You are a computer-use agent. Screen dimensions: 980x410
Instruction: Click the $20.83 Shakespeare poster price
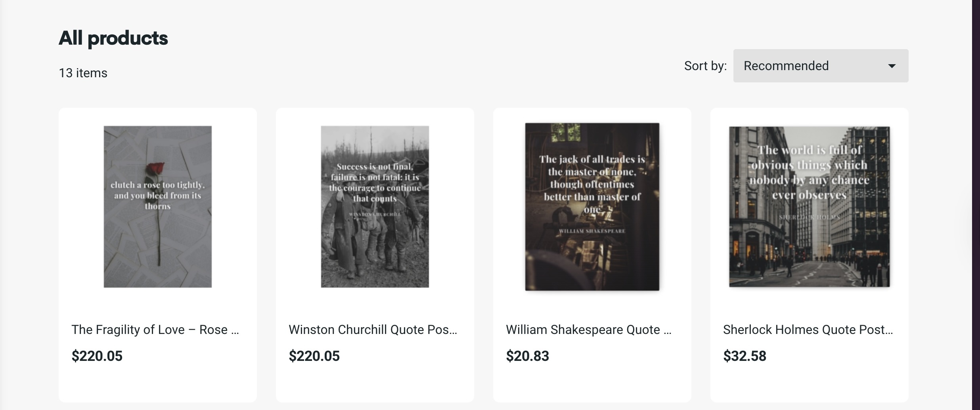pos(527,356)
